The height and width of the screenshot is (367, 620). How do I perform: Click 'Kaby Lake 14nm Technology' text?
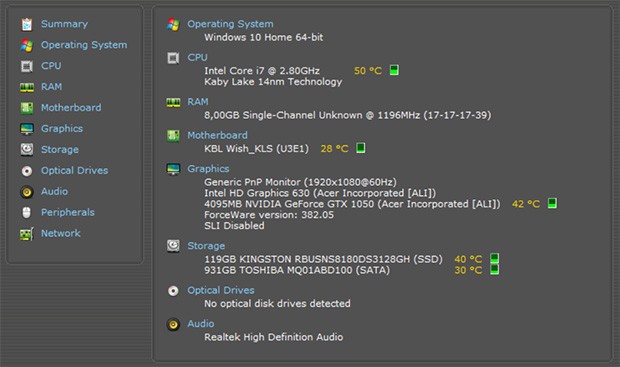(x=273, y=82)
